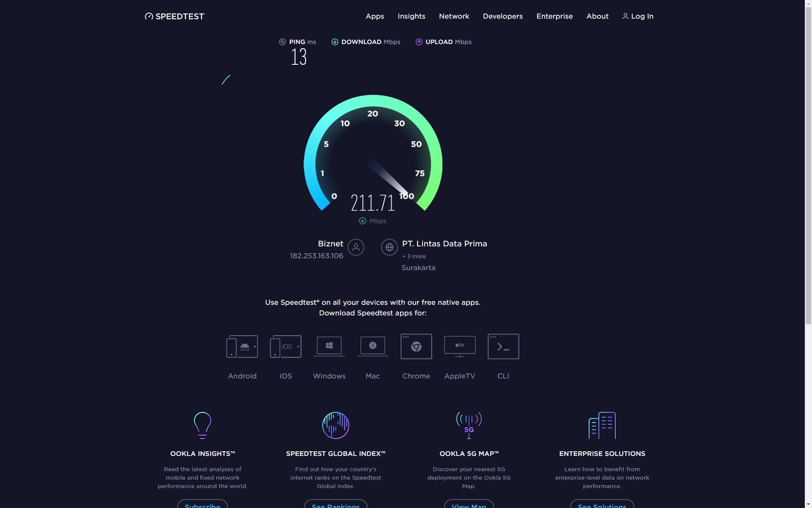Click the PING indicator icon

click(x=283, y=42)
